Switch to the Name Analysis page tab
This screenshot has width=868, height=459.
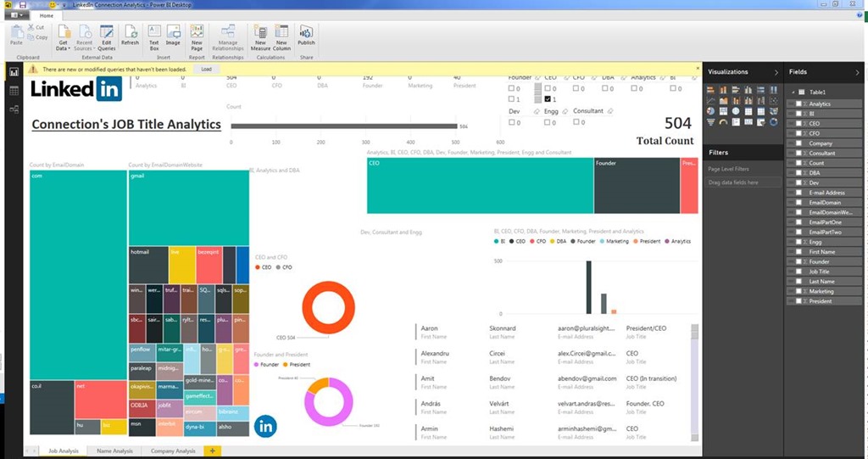[x=114, y=451]
